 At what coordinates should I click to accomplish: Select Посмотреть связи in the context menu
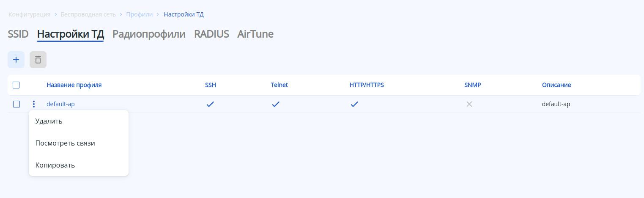click(x=65, y=143)
